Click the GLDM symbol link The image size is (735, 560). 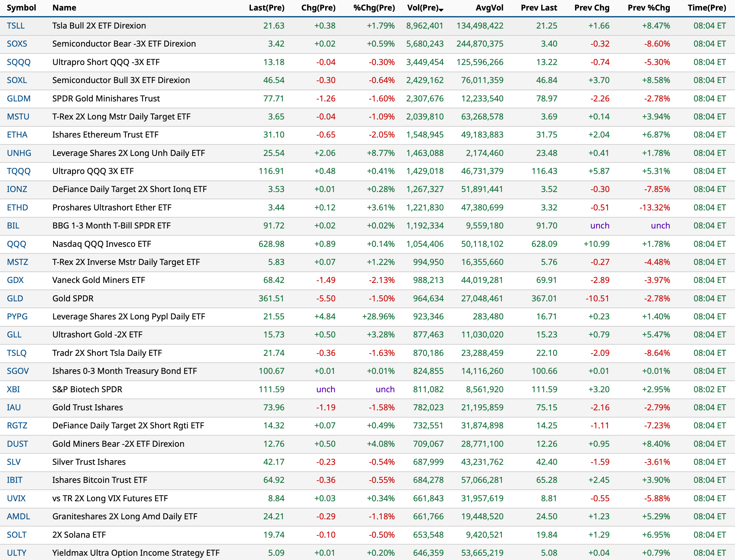tap(19, 98)
